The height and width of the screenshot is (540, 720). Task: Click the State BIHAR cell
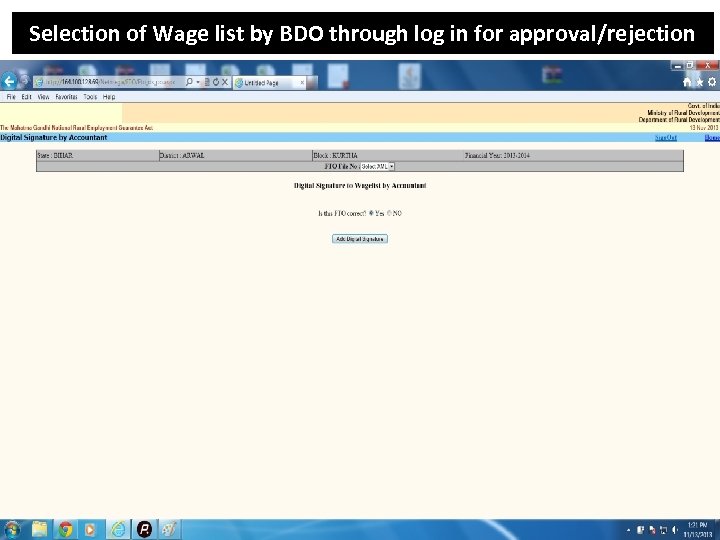click(97, 155)
